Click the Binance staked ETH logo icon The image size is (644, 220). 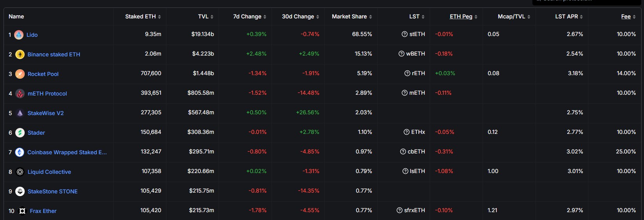pos(20,54)
